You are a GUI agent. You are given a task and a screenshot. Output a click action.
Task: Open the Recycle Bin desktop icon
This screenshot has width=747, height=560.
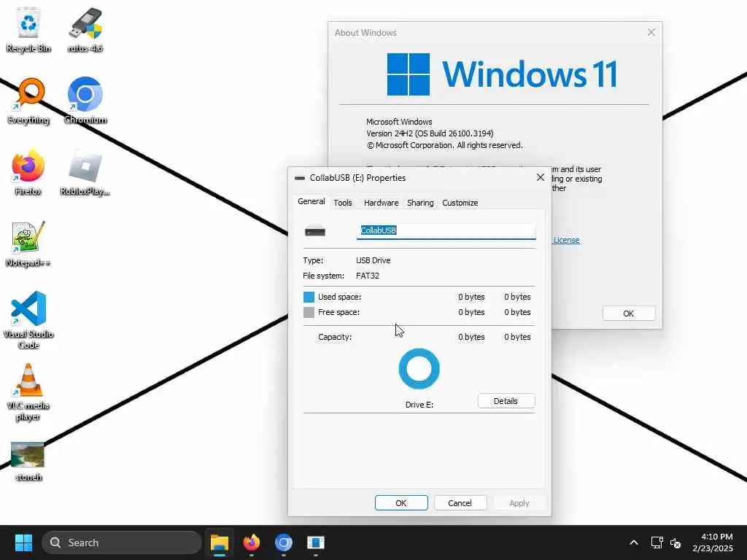28,30
